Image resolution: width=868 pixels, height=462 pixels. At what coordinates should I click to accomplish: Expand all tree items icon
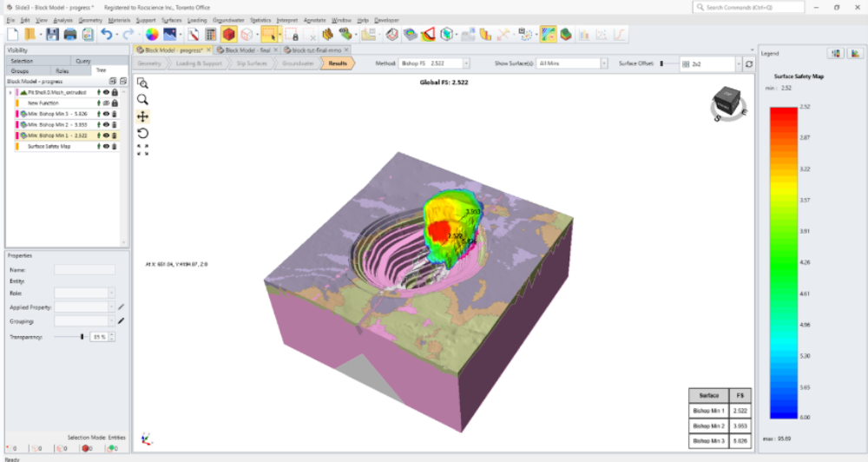point(113,82)
